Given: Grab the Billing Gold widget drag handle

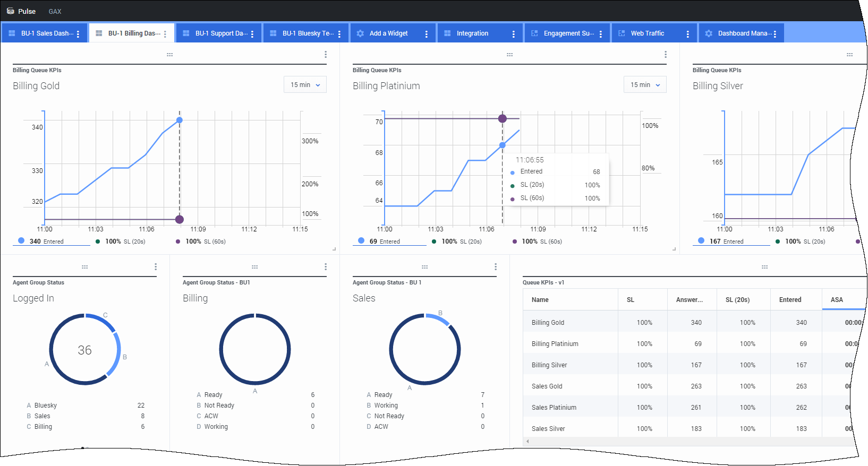Looking at the screenshot, I should 170,55.
